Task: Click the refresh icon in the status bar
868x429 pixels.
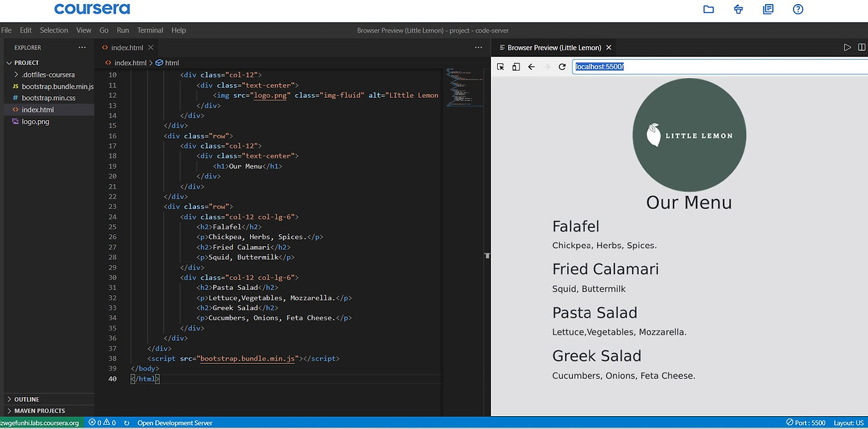Action: pyautogui.click(x=127, y=423)
